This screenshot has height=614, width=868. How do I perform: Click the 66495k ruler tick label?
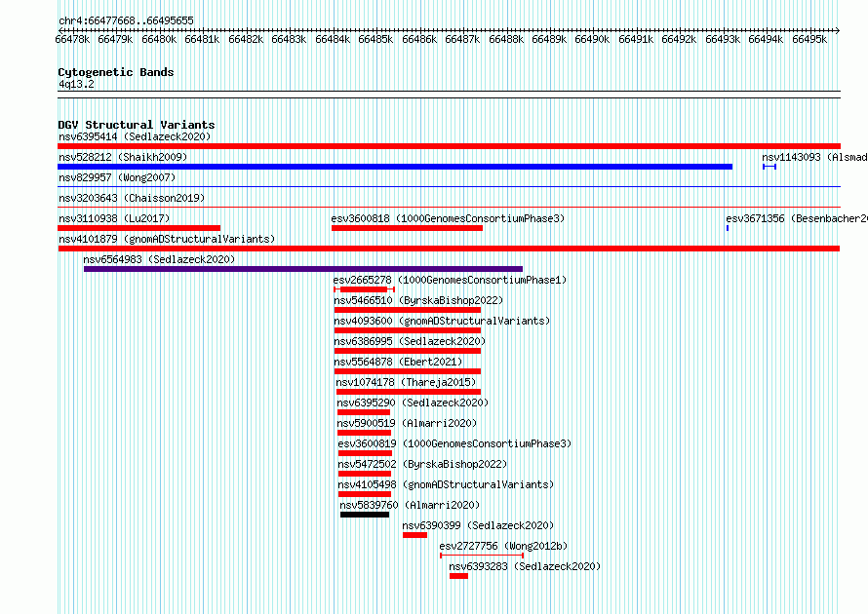pyautogui.click(x=809, y=39)
